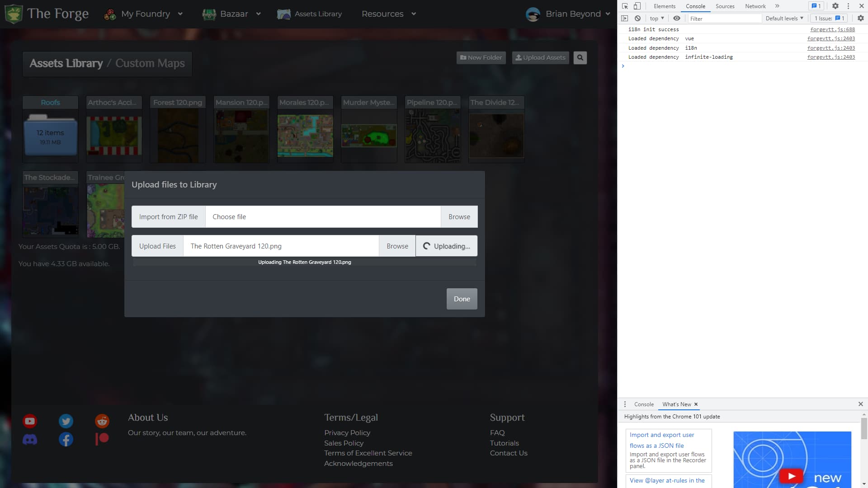Switch to the DevTools Console tab
The image size is (868, 488).
(x=695, y=6)
